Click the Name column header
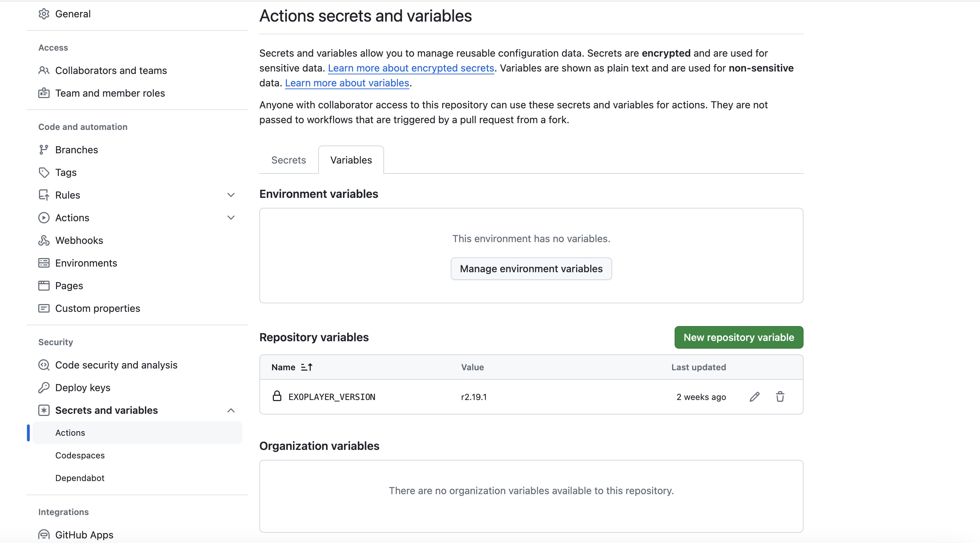 coord(283,367)
